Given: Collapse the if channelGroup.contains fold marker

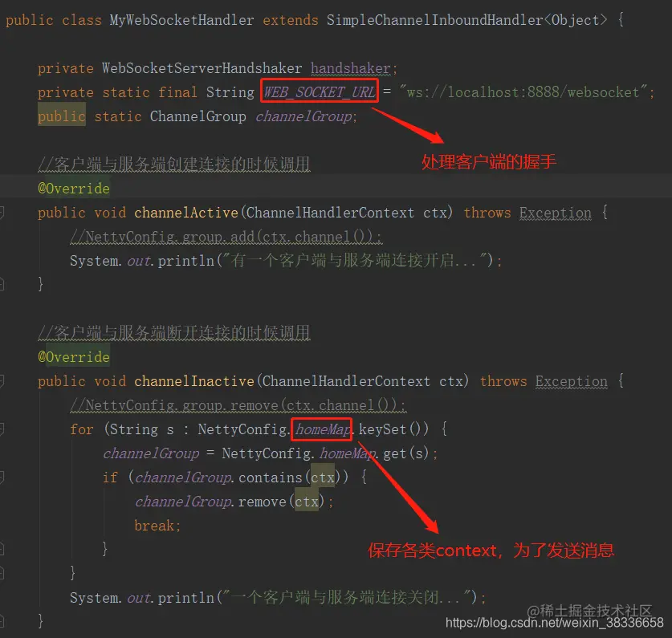Looking at the screenshot, I should coord(2,477).
